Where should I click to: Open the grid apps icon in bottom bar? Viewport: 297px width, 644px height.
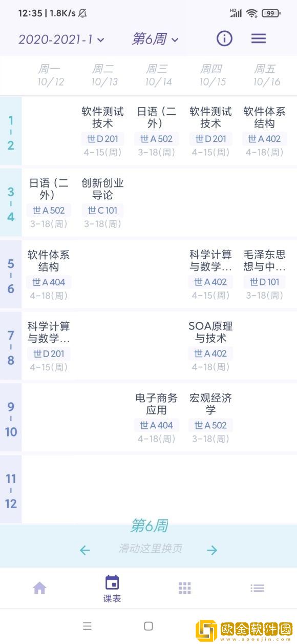185,588
